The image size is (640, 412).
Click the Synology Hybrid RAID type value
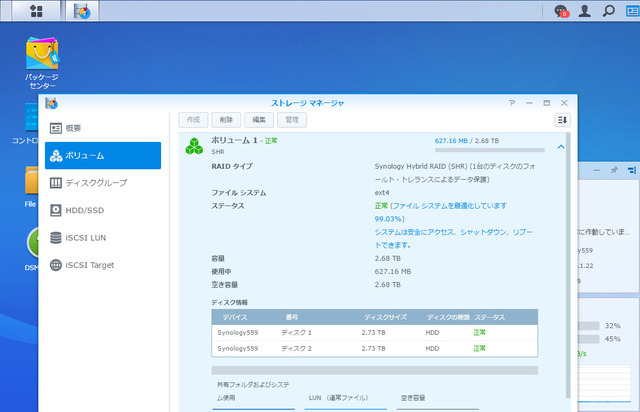click(455, 173)
